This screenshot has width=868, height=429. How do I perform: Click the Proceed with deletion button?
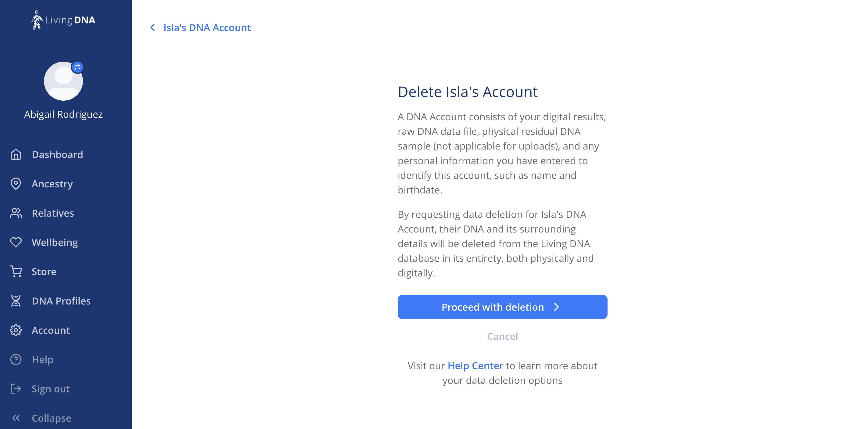[x=502, y=307]
